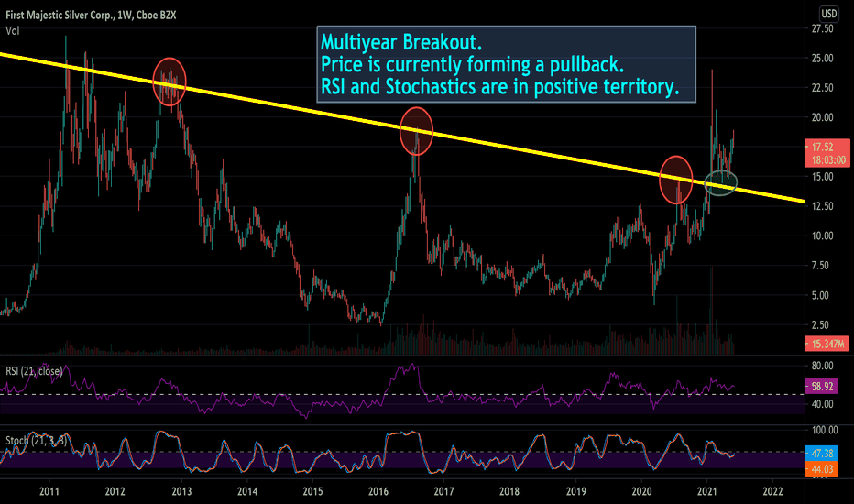Click the 2020 label on time axis
This screenshot has height=504, width=854.
coord(641,491)
